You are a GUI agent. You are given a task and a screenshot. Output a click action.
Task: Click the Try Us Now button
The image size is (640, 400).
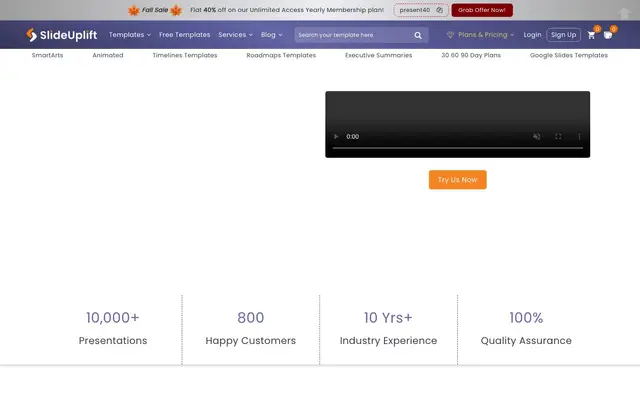[x=458, y=180]
